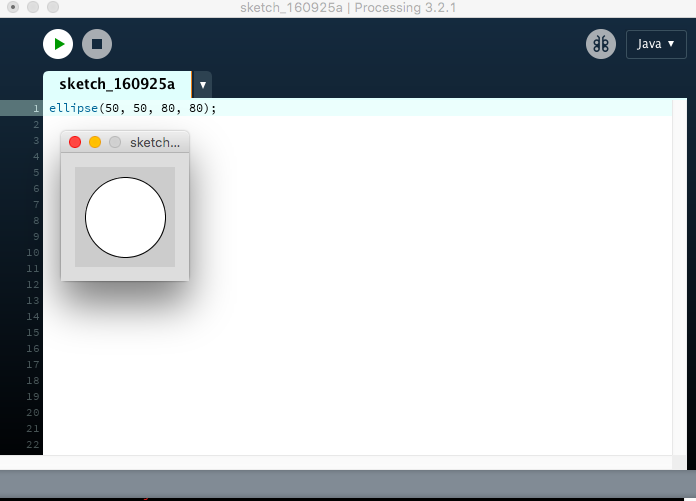Open the tab options arrow menu
The width and height of the screenshot is (696, 501).
[x=202, y=85]
